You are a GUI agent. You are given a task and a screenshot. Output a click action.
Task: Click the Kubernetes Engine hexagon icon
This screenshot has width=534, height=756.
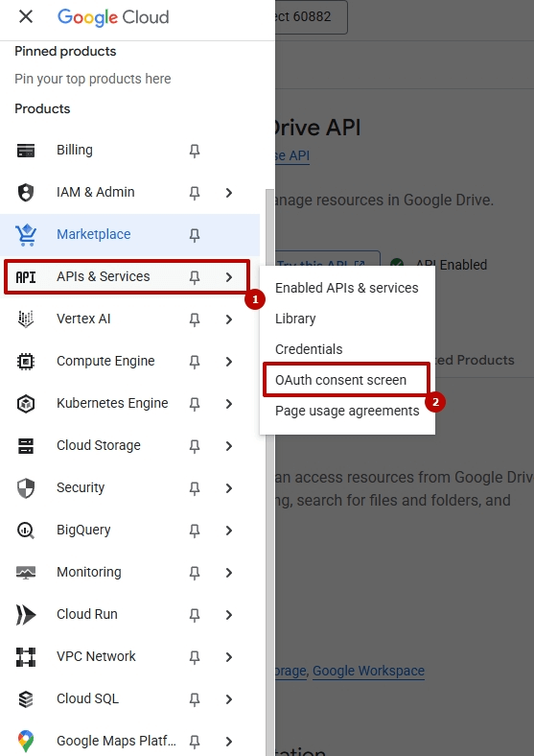(x=26, y=404)
